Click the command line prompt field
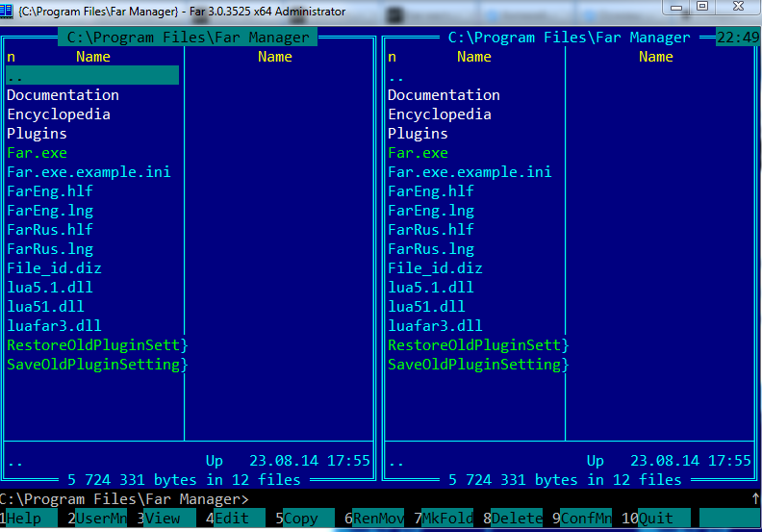 pyautogui.click(x=374, y=499)
